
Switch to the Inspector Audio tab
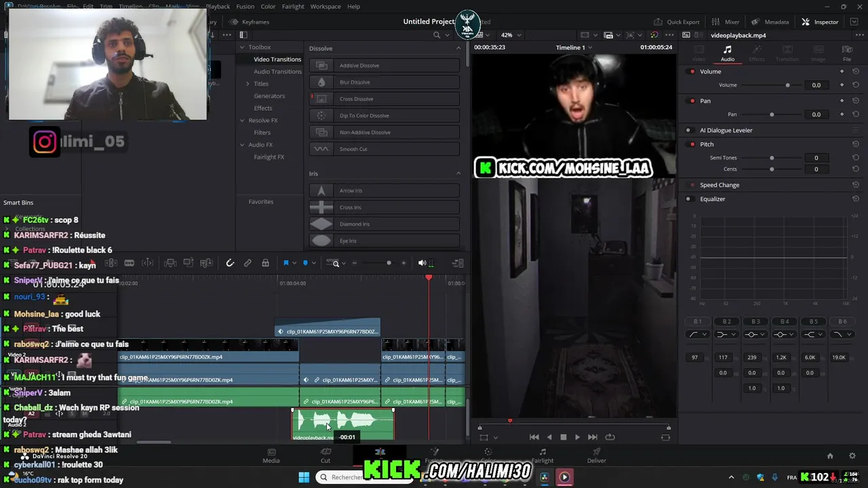pyautogui.click(x=727, y=54)
